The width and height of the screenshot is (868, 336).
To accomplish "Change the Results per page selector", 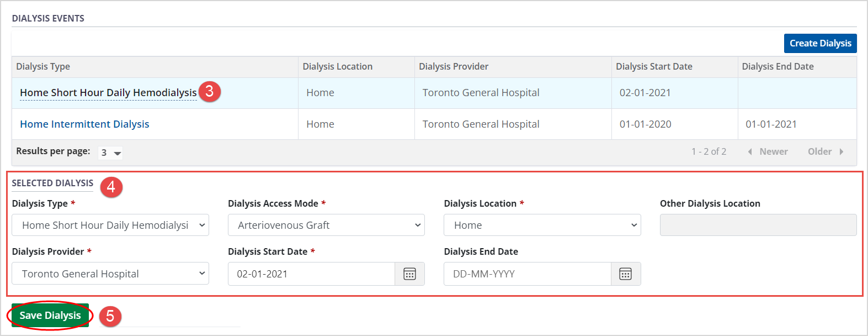I will point(110,153).
